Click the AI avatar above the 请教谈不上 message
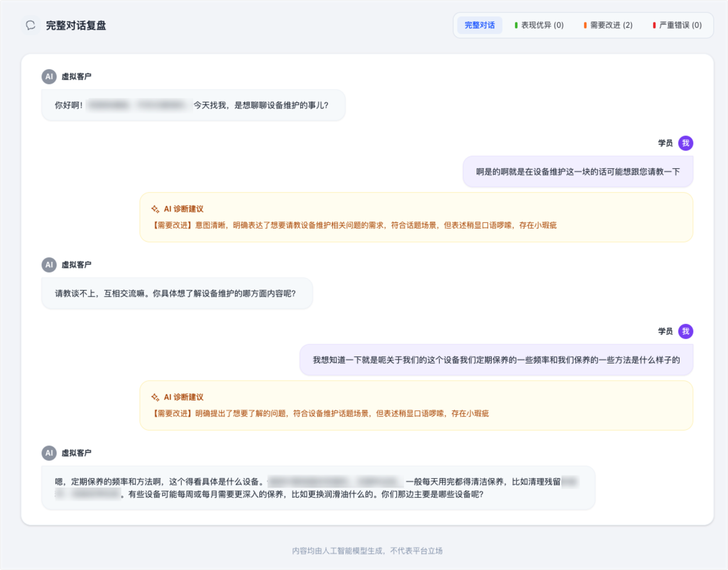 coord(49,264)
